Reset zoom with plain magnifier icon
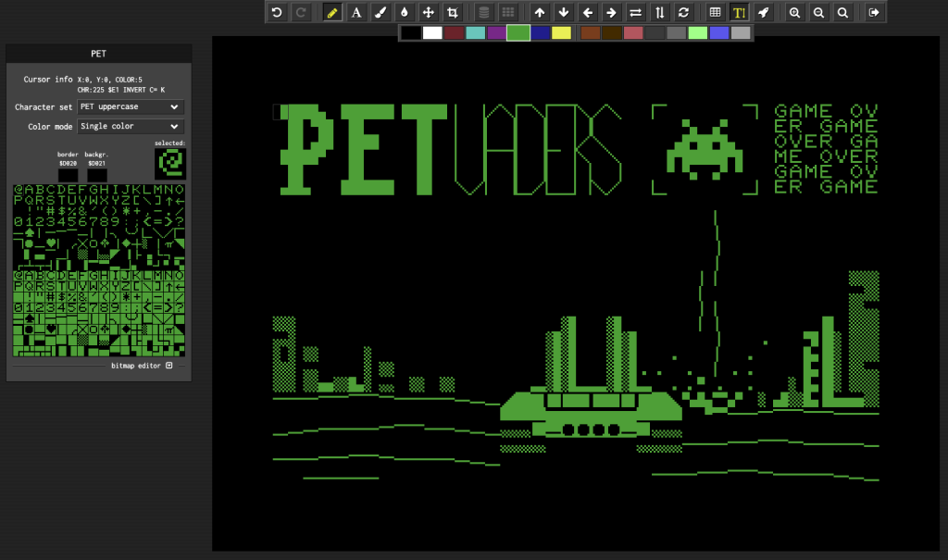948x560 pixels. click(842, 12)
